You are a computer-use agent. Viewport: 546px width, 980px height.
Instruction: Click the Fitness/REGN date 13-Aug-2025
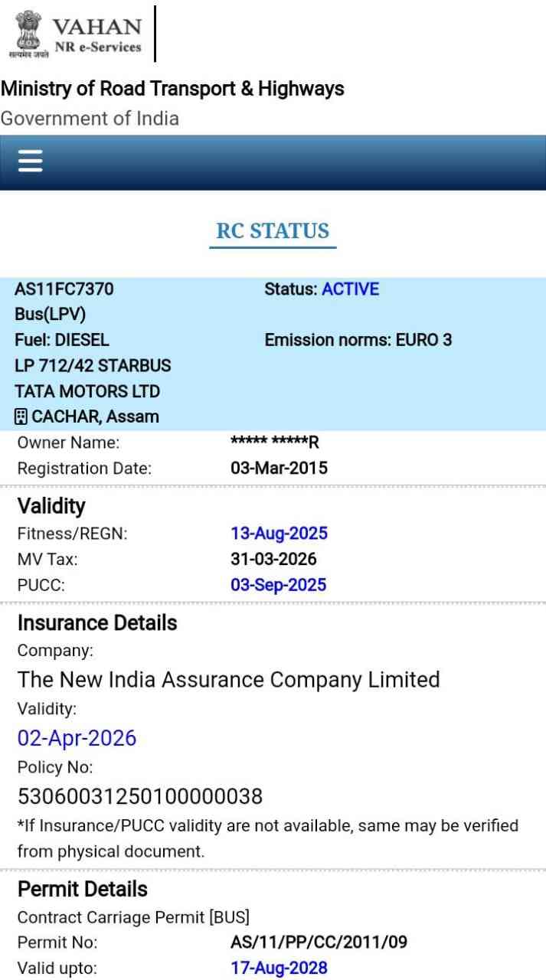pyautogui.click(x=279, y=534)
